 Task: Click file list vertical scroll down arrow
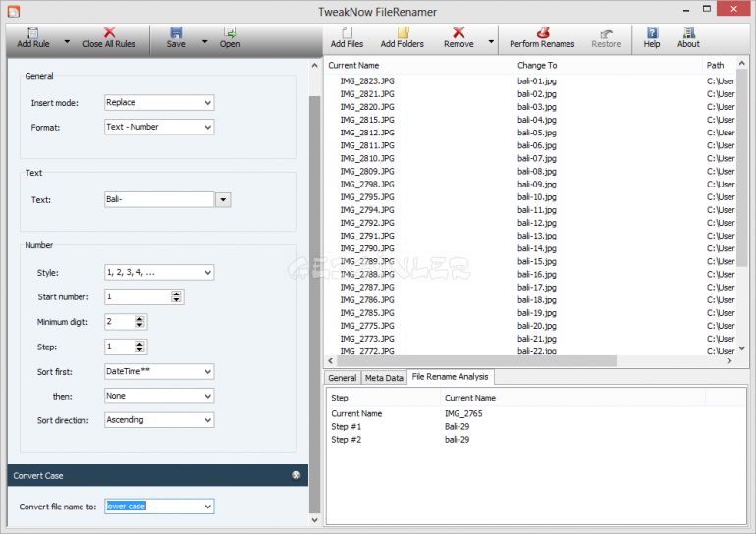tap(742, 348)
